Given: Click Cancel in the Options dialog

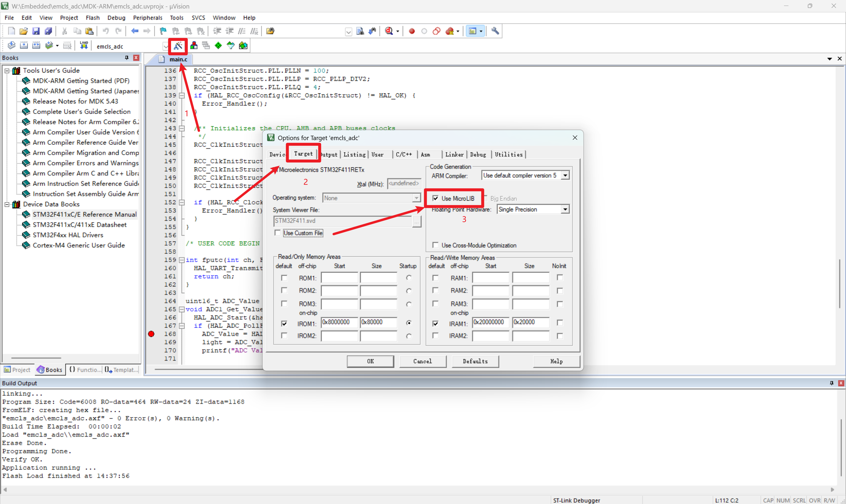Looking at the screenshot, I should tap(423, 361).
